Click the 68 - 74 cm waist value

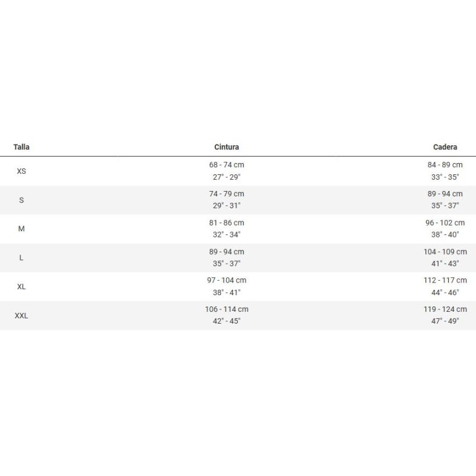(227, 165)
